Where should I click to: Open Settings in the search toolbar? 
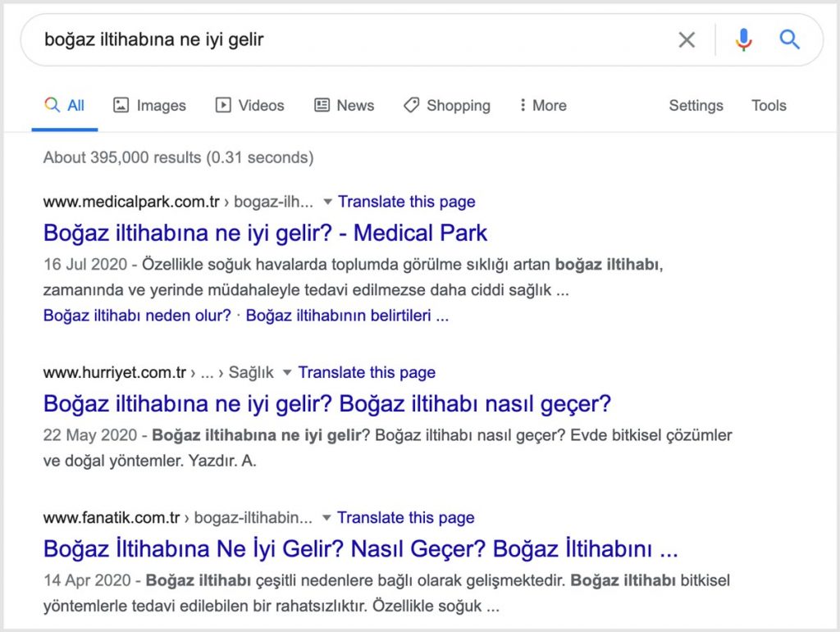[696, 106]
